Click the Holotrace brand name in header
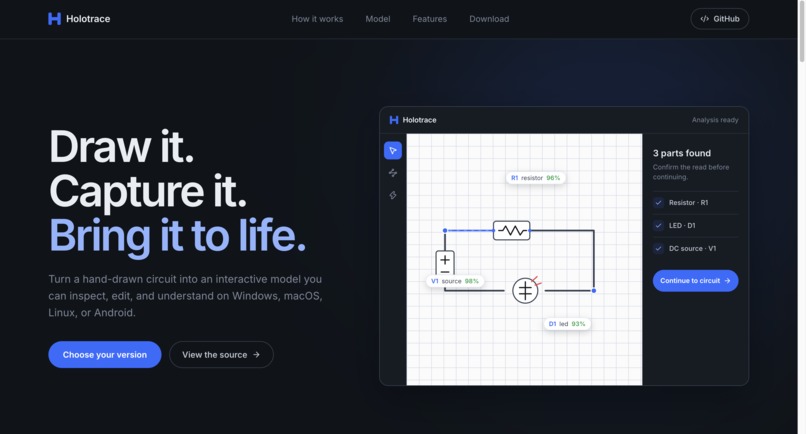This screenshot has width=806, height=434. (88, 19)
